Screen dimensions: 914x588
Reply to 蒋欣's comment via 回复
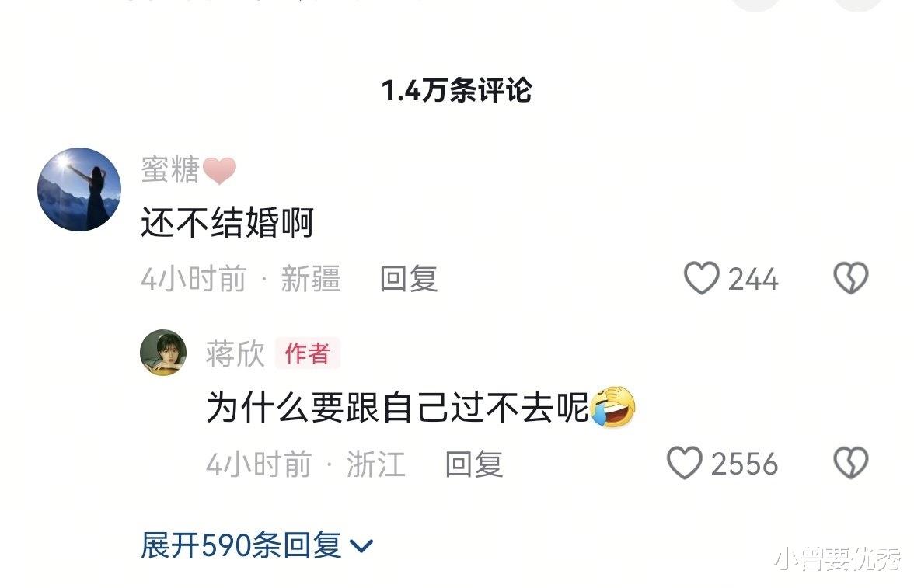pyautogui.click(x=474, y=464)
